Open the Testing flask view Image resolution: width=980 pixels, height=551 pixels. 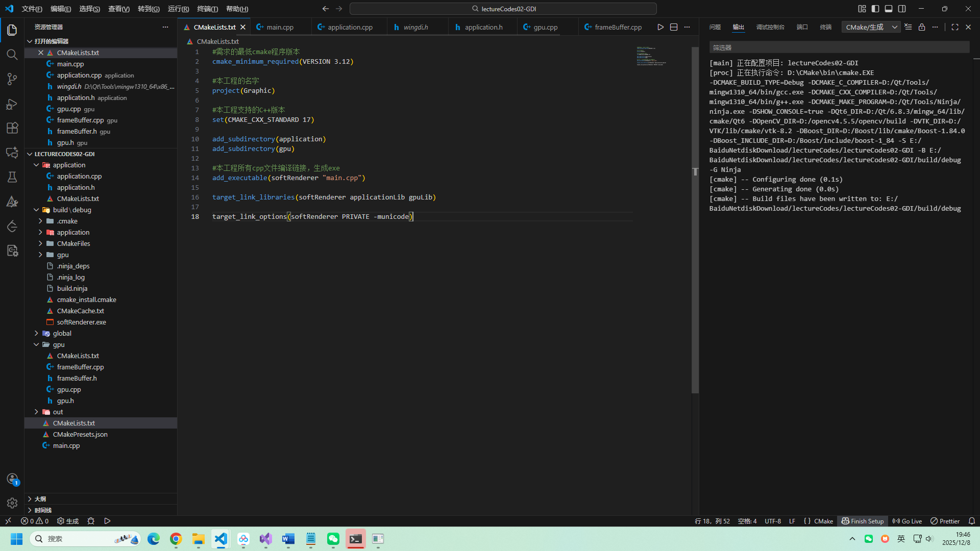tap(12, 177)
